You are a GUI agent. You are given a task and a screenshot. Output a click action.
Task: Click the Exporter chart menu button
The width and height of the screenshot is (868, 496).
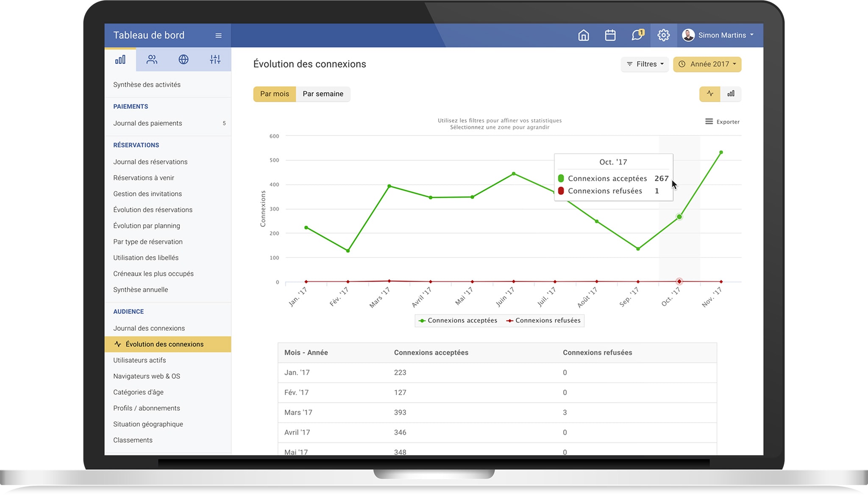point(722,122)
